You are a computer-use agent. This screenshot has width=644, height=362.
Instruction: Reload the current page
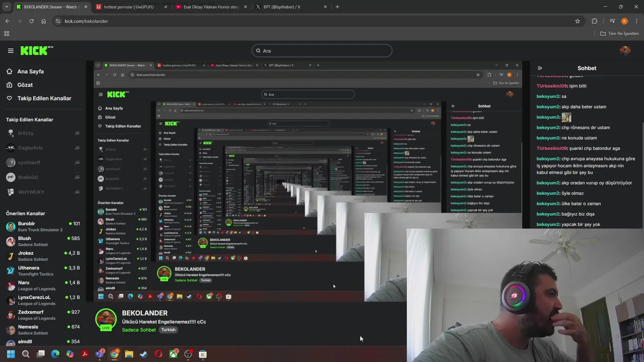click(x=31, y=21)
